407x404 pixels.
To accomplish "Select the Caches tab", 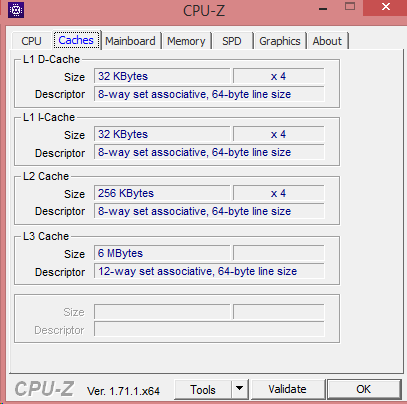I will coord(76,40).
